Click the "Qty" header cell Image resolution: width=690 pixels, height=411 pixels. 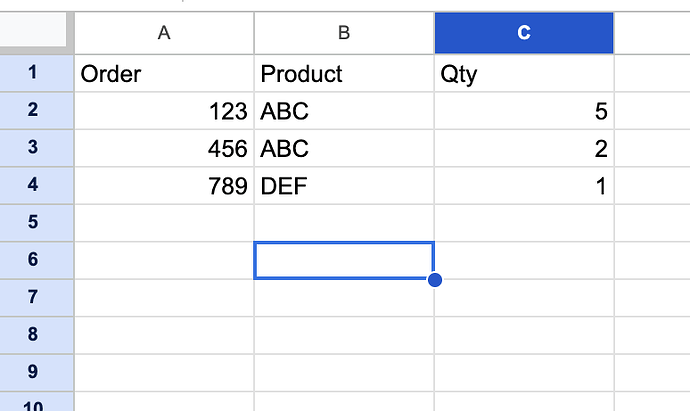524,73
